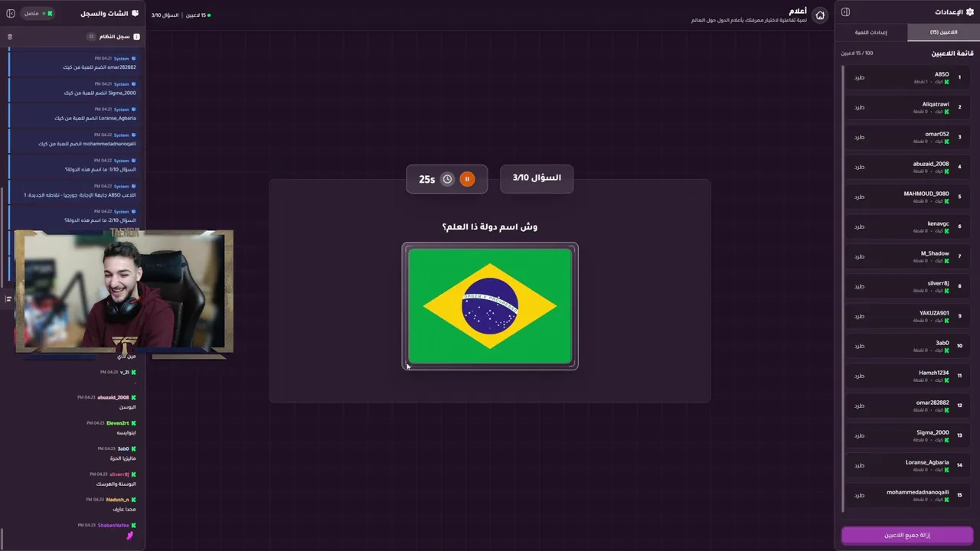Click the Kick icon beside Hamzh1234's points
This screenshot has height=551, width=980.
click(946, 380)
